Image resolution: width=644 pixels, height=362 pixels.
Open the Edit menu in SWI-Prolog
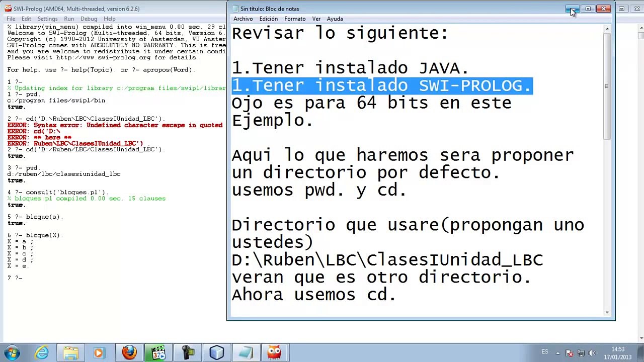(26, 19)
